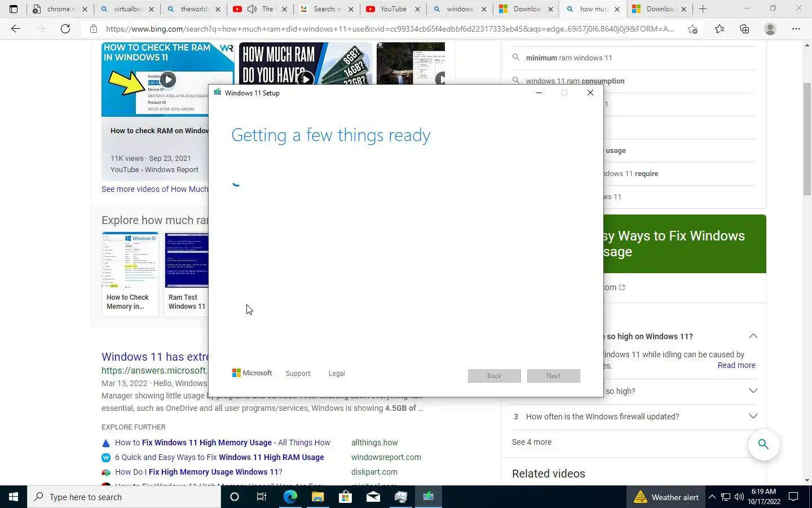The image size is (812, 508).
Task: Click See 4 more in sidebar
Action: (532, 442)
